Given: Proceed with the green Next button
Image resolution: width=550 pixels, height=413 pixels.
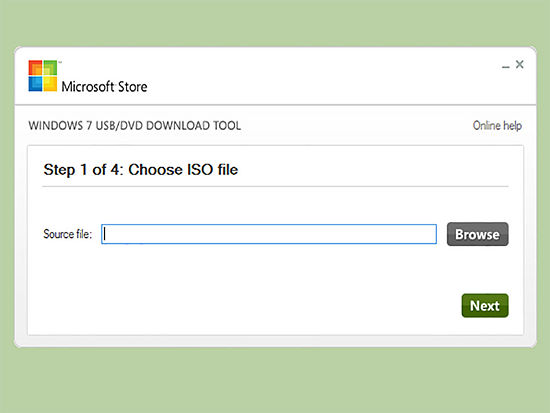Looking at the screenshot, I should pyautogui.click(x=485, y=306).
